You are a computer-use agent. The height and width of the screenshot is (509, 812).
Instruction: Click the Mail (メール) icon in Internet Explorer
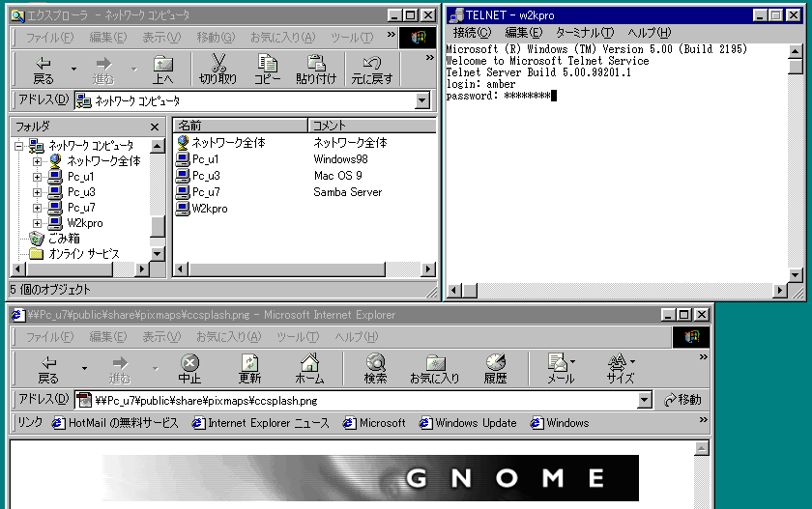557,362
